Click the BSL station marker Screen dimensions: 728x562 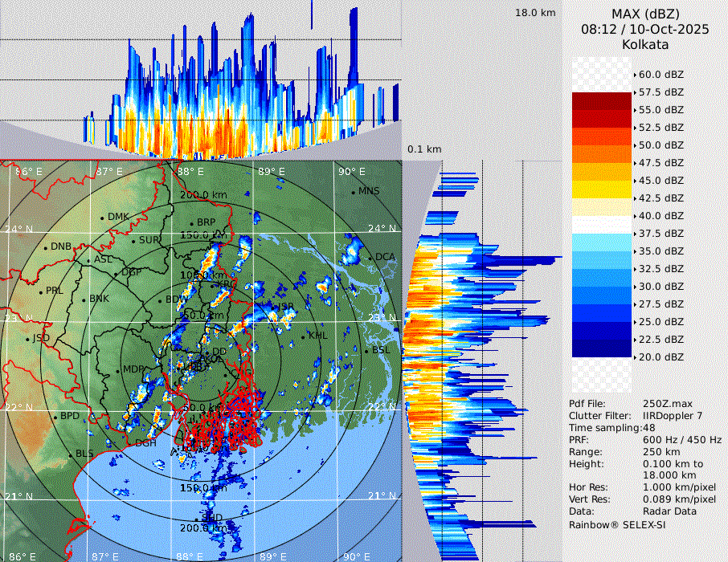tap(366, 351)
